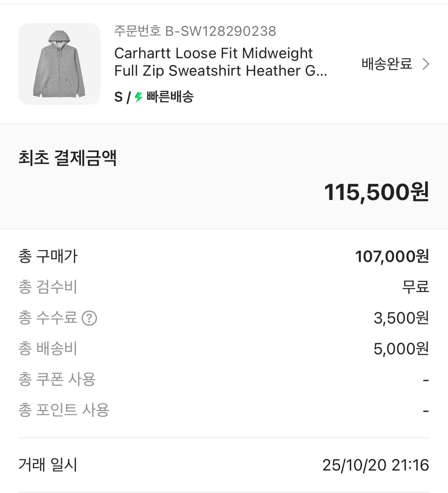448x493 pixels.
Task: Tap the 115,500원 total payment amount
Action: (376, 192)
